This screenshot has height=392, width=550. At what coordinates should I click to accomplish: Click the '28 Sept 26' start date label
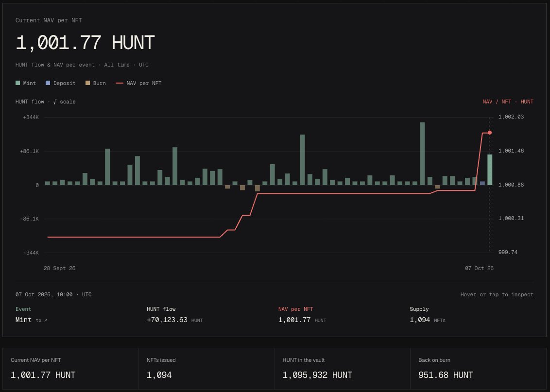[60, 268]
